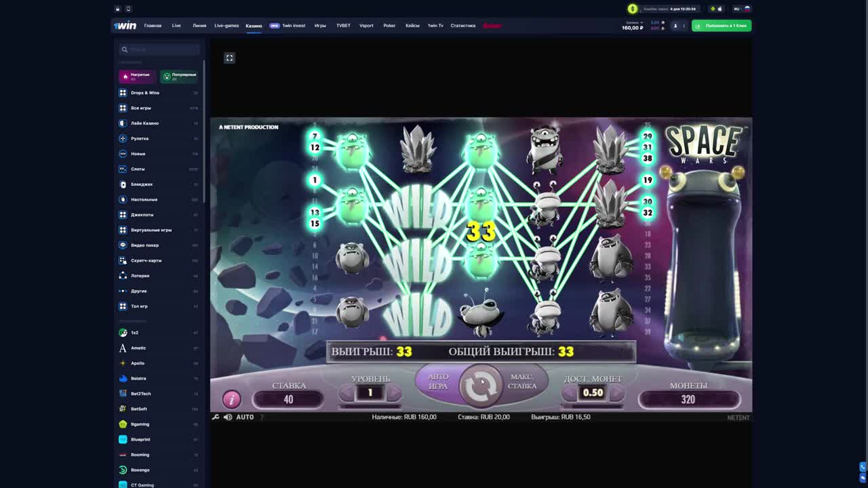Open the TVBET link
868x488 pixels.
[x=343, y=26]
